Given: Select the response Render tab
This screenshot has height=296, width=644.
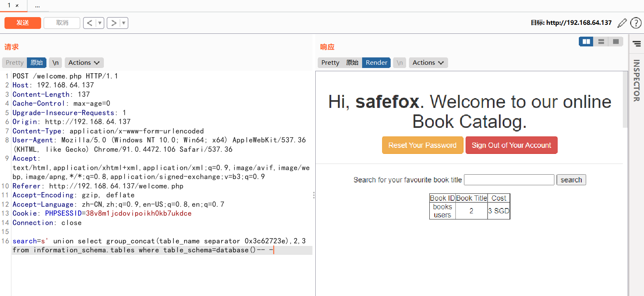Looking at the screenshot, I should 376,63.
